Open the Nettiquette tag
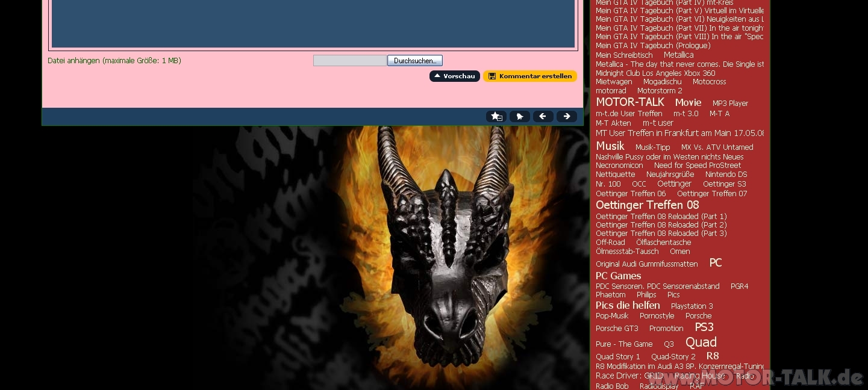This screenshot has width=868, height=390. (616, 175)
